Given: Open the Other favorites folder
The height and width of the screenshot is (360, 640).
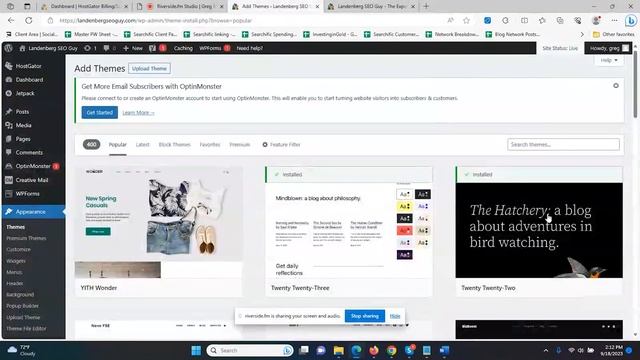Looking at the screenshot, I should coord(613,34).
